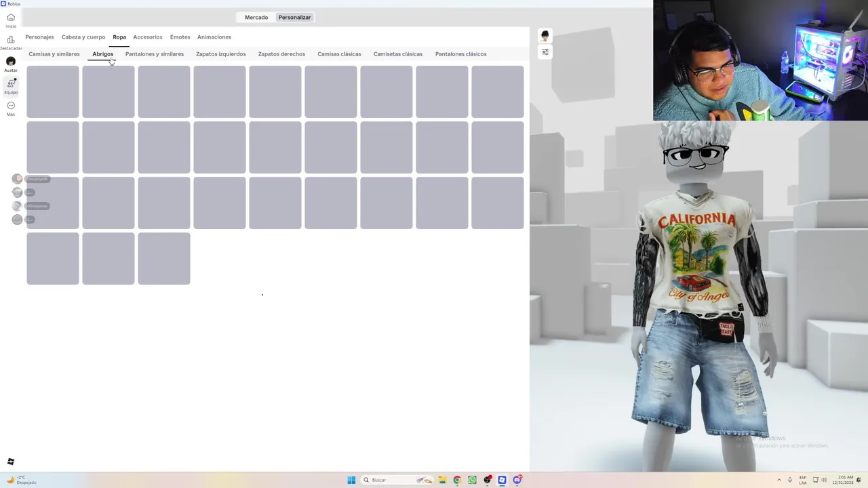Image resolution: width=868 pixels, height=488 pixels.
Task: Open Discord from taskbar
Action: [517, 480]
